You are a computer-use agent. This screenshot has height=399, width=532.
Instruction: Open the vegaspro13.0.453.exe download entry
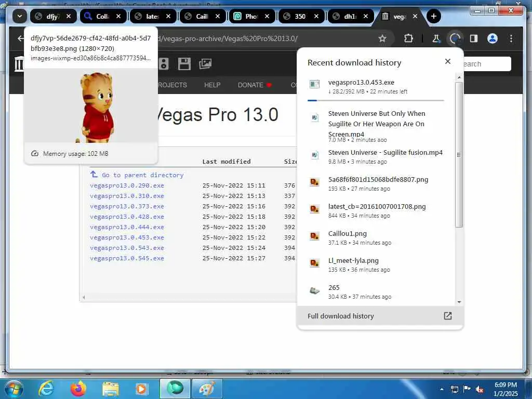pos(376,87)
